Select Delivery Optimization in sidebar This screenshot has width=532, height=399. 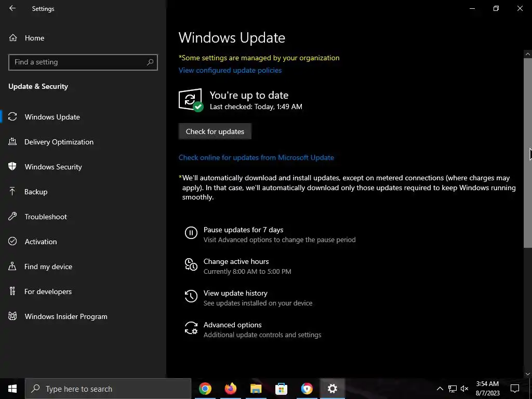coord(83,142)
